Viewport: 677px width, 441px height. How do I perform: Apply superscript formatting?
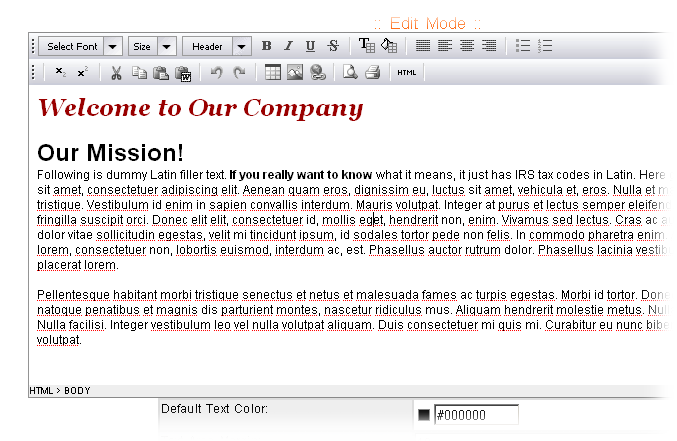(x=82, y=72)
